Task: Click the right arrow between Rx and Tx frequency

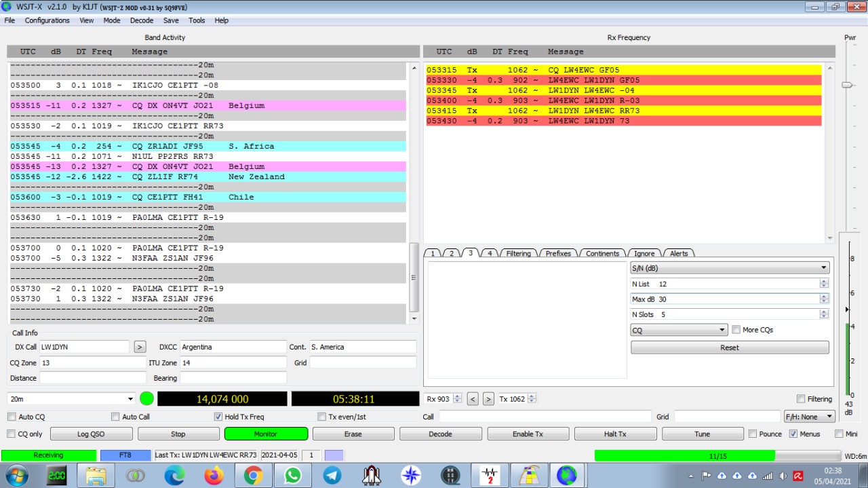Action: click(x=488, y=399)
